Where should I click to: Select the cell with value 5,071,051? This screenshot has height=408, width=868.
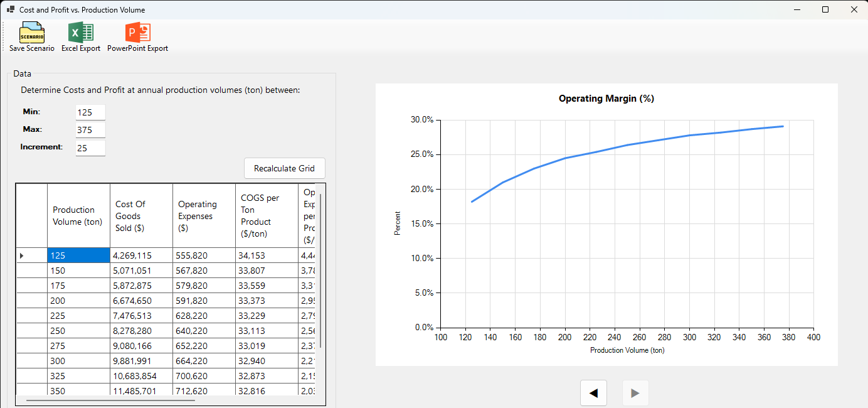tap(141, 271)
